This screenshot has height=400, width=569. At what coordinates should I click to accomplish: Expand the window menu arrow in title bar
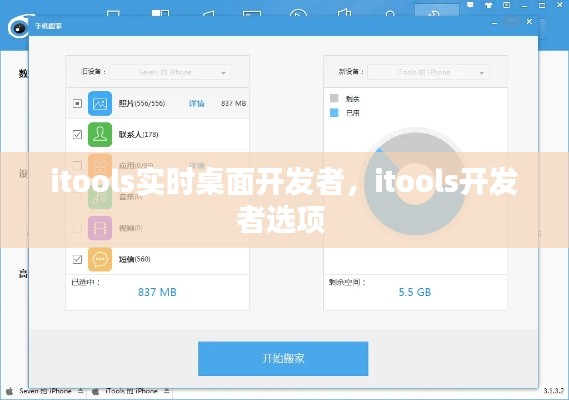507,5
